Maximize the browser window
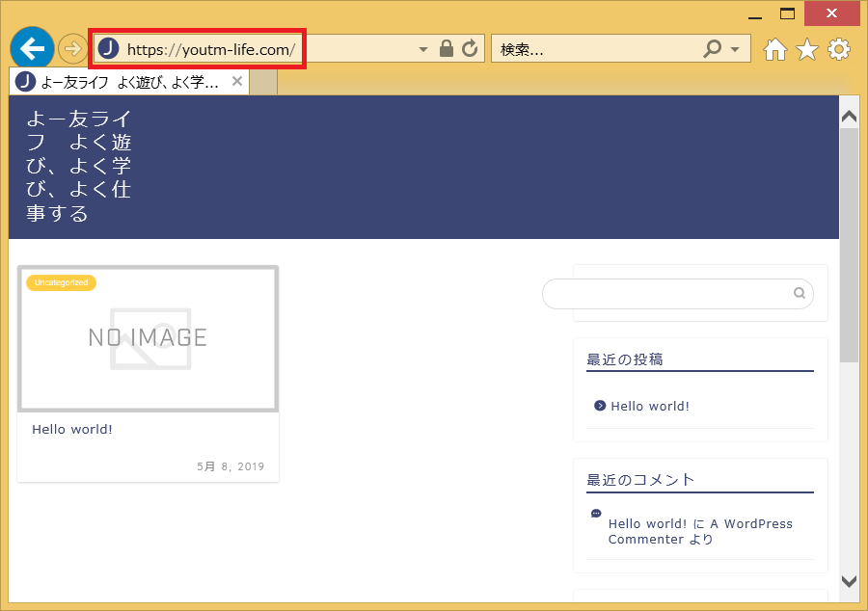868x611 pixels. tap(787, 13)
